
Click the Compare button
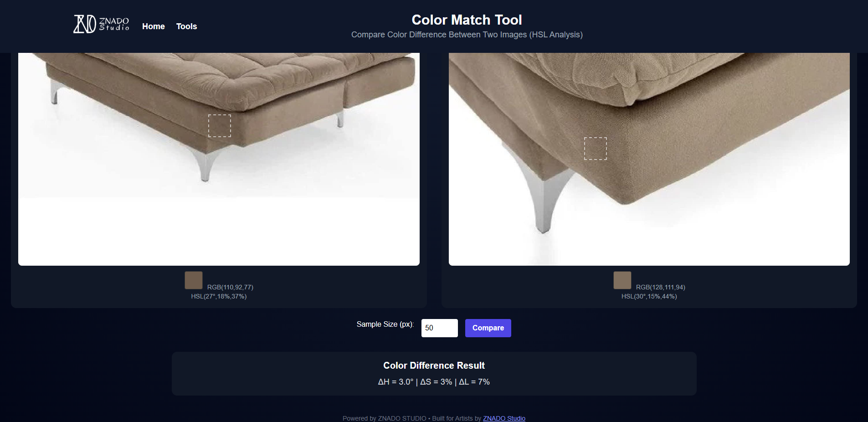488,328
